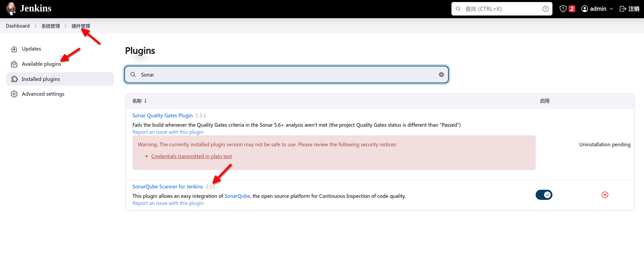
Task: Click into the Sonar plugin search field
Action: pos(286,74)
